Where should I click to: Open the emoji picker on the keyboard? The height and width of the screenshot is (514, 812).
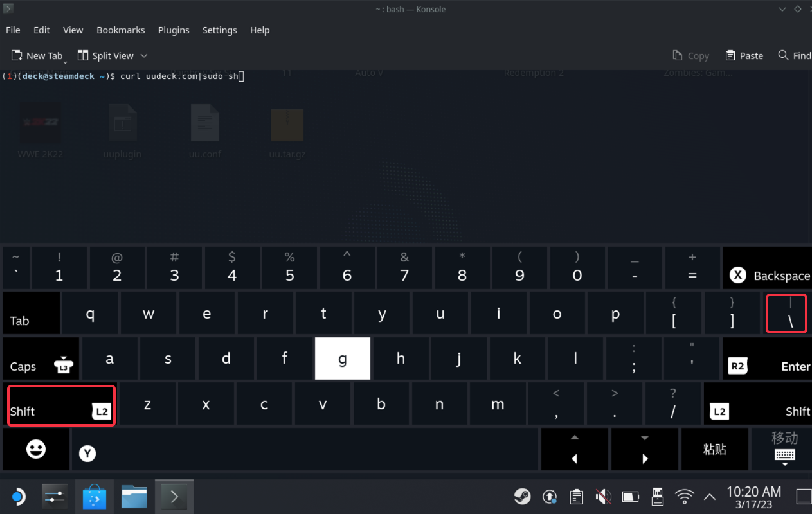click(x=36, y=450)
